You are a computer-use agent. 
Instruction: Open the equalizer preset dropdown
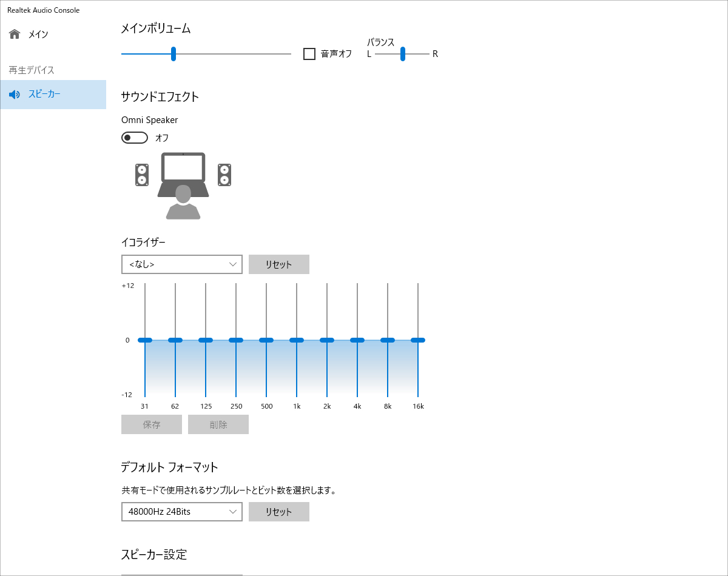181,264
